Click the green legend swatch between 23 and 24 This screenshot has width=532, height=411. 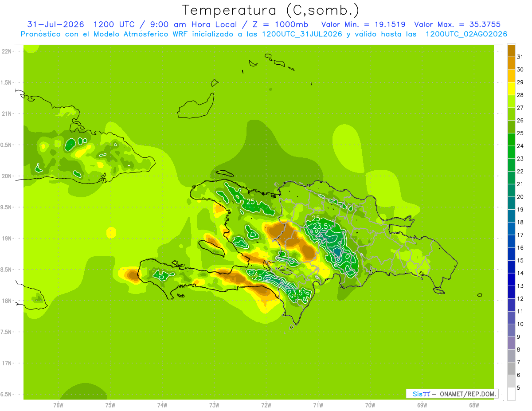pos(512,152)
